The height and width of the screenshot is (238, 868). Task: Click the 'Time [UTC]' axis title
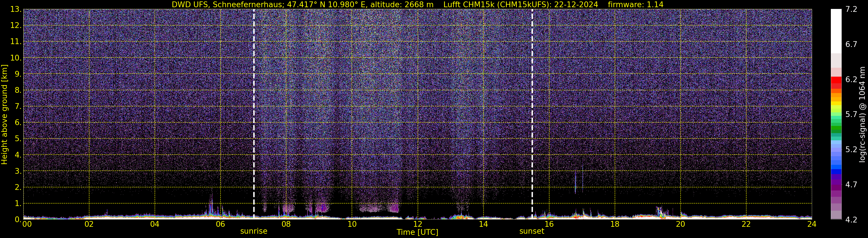417,232
